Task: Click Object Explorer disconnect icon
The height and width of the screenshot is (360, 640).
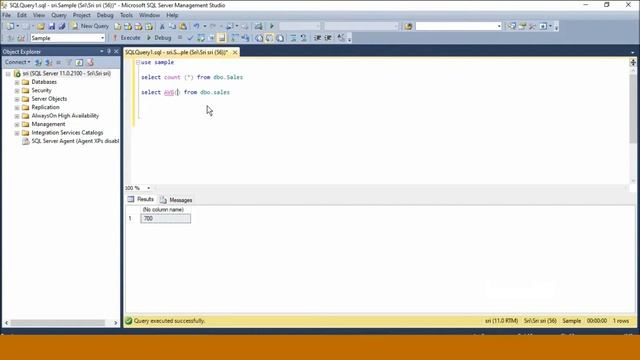Action: [49, 62]
